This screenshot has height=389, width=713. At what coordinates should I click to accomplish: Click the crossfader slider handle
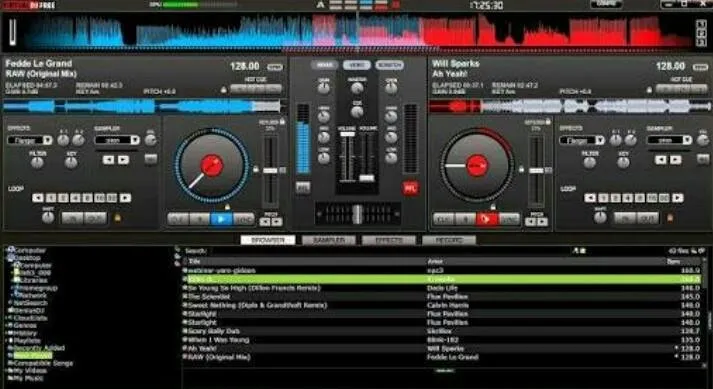358,214
